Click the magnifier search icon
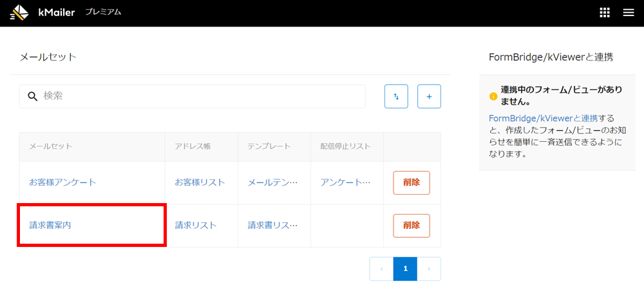The width and height of the screenshot is (644, 303). pos(32,96)
